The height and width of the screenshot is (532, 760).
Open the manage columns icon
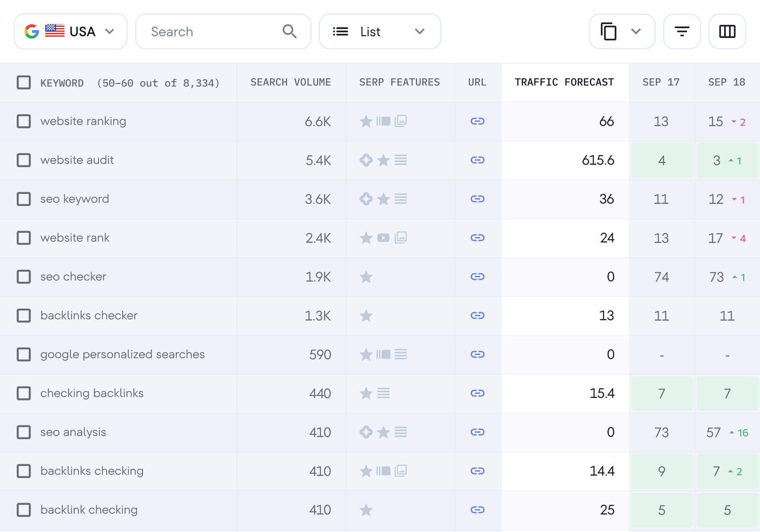tap(727, 31)
